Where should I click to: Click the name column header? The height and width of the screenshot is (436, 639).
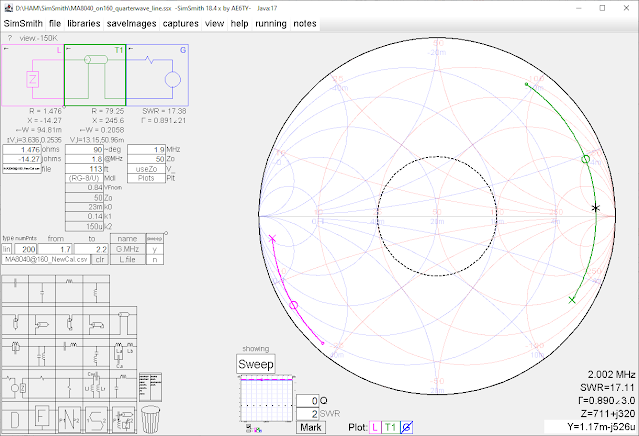128,239
